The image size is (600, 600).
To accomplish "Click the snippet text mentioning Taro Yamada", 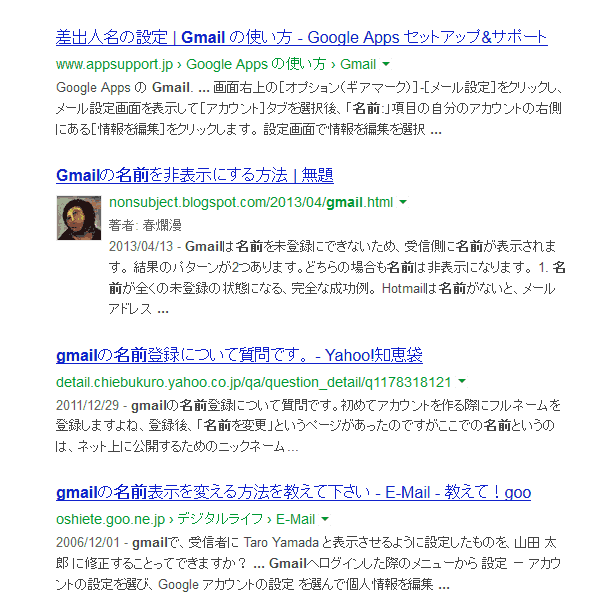I will tap(308, 563).
